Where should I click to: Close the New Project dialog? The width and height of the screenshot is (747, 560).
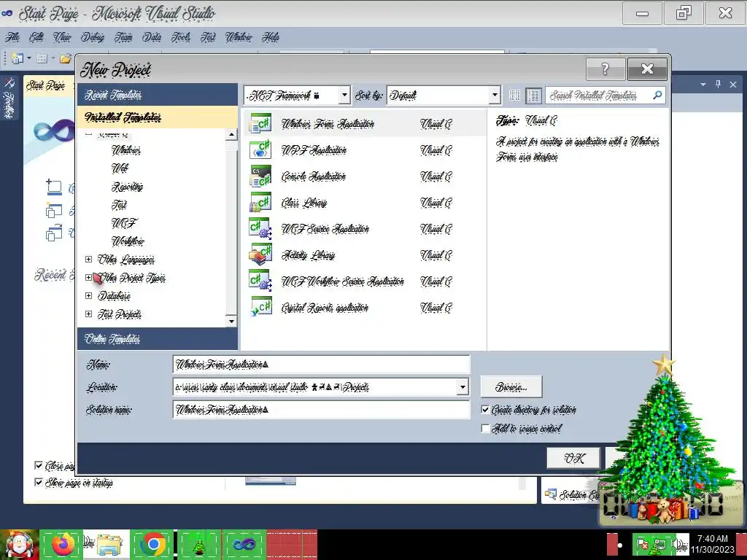click(647, 69)
